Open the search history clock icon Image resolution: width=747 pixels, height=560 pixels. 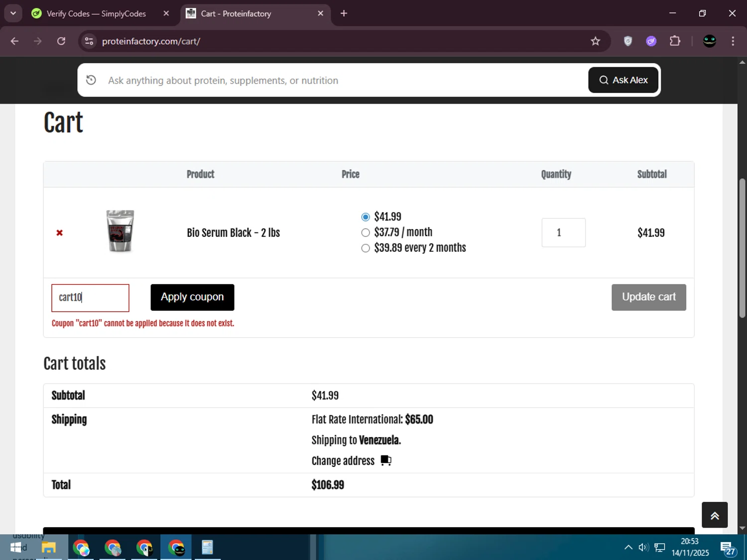click(91, 80)
